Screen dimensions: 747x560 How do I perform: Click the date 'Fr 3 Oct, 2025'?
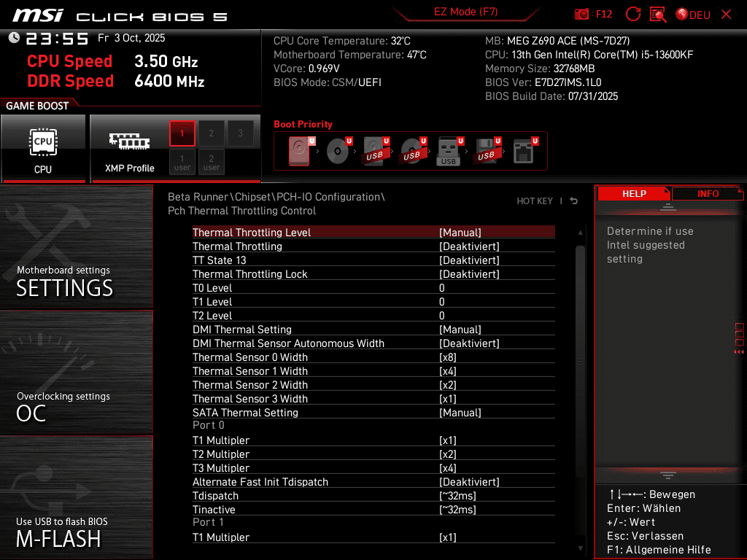(131, 38)
